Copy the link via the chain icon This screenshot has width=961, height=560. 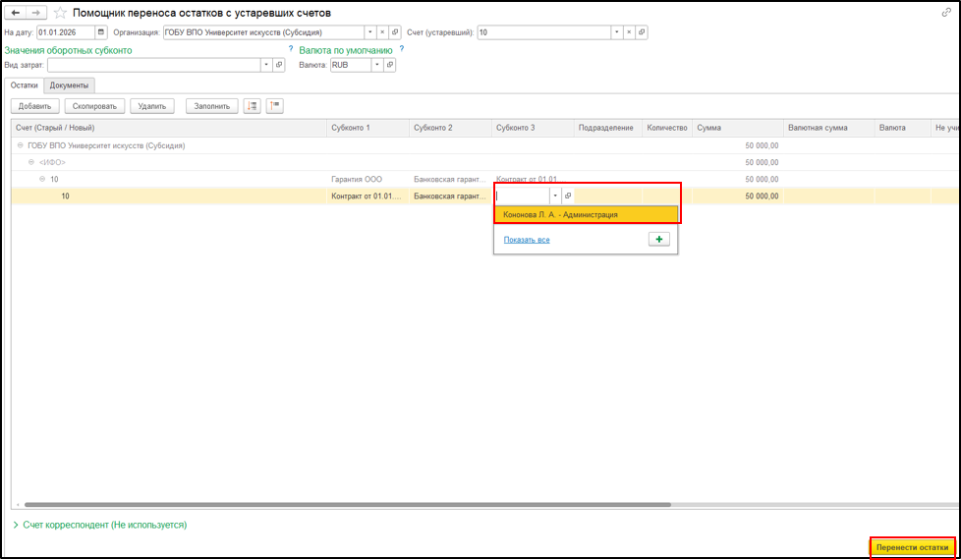(x=947, y=12)
